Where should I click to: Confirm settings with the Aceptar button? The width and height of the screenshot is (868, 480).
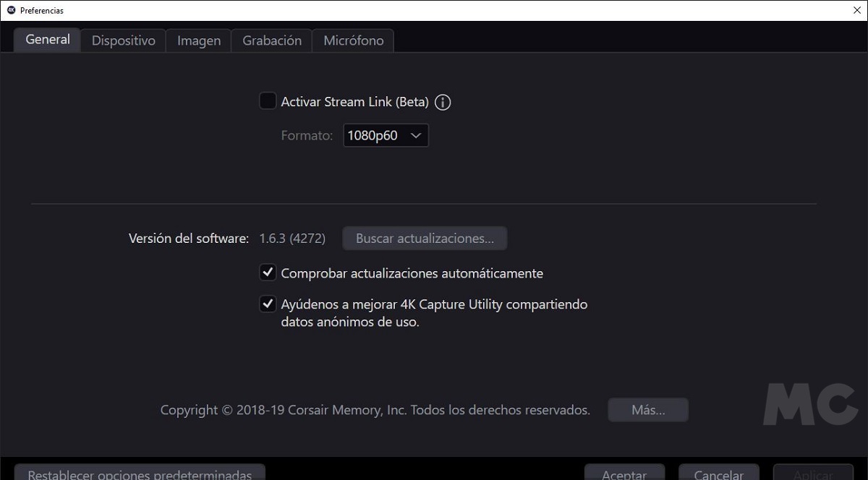[x=624, y=473]
